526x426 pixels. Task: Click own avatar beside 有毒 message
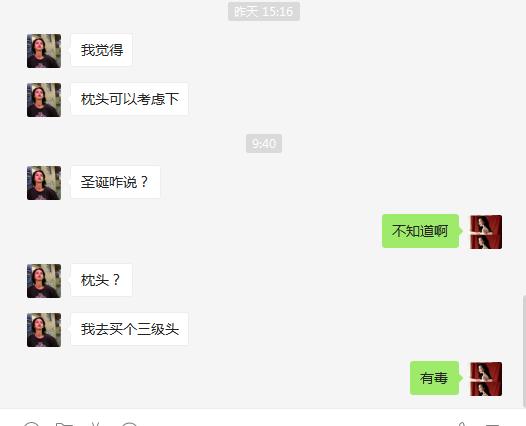coord(485,379)
